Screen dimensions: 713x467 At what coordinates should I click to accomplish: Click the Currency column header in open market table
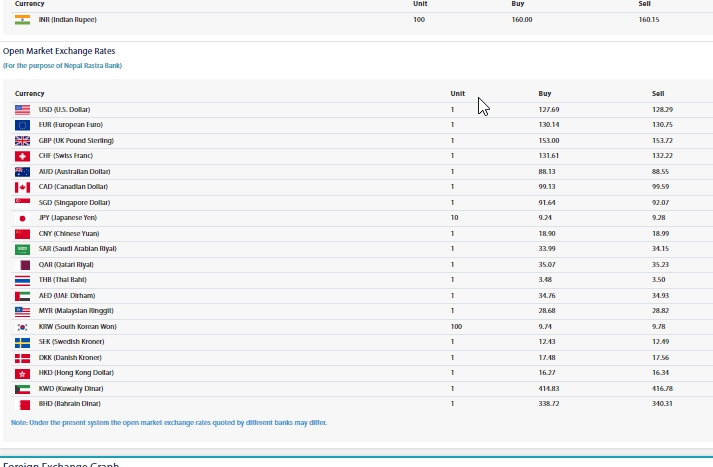30,93
